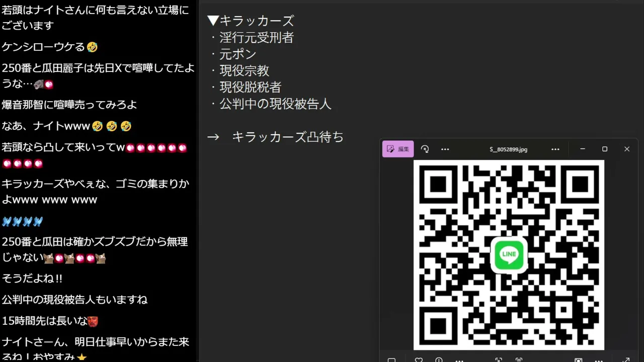Click the LINE logo in the QR code
The height and width of the screenshot is (362, 644).
tap(509, 254)
